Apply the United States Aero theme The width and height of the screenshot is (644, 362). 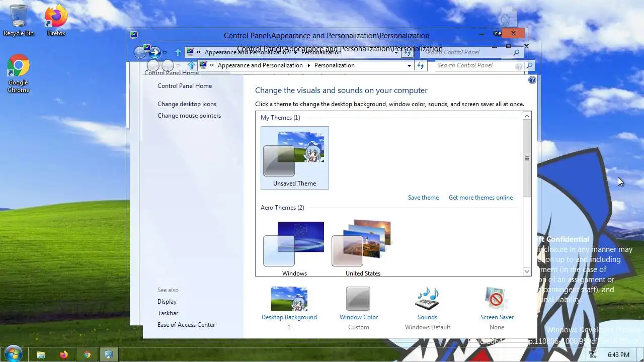tap(363, 248)
